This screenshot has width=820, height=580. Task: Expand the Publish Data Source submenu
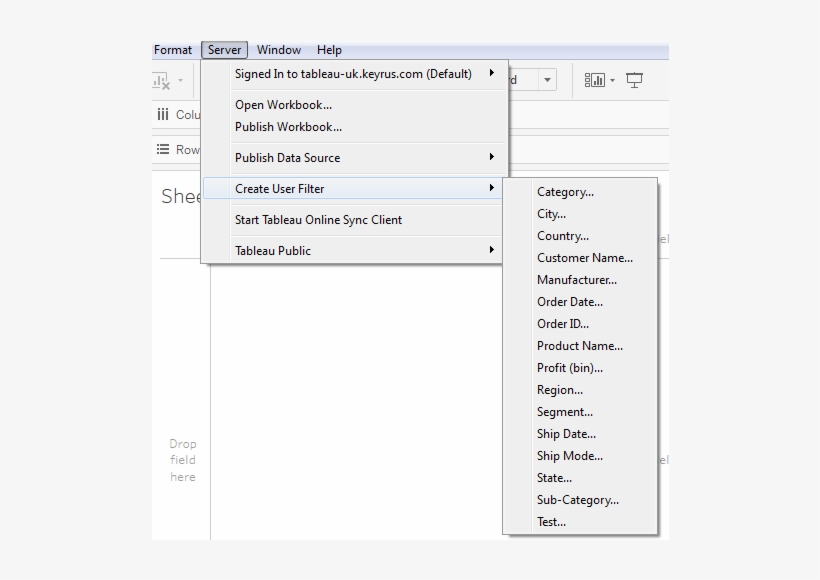tap(355, 158)
